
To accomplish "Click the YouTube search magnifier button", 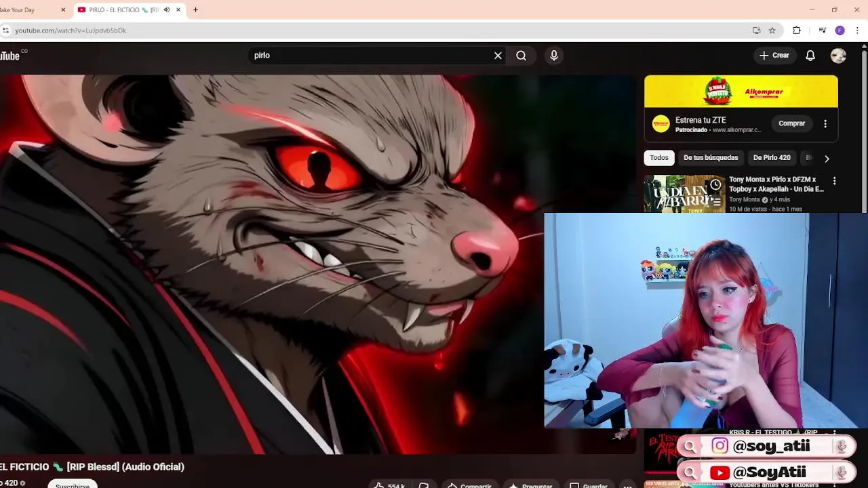I will coord(521,56).
